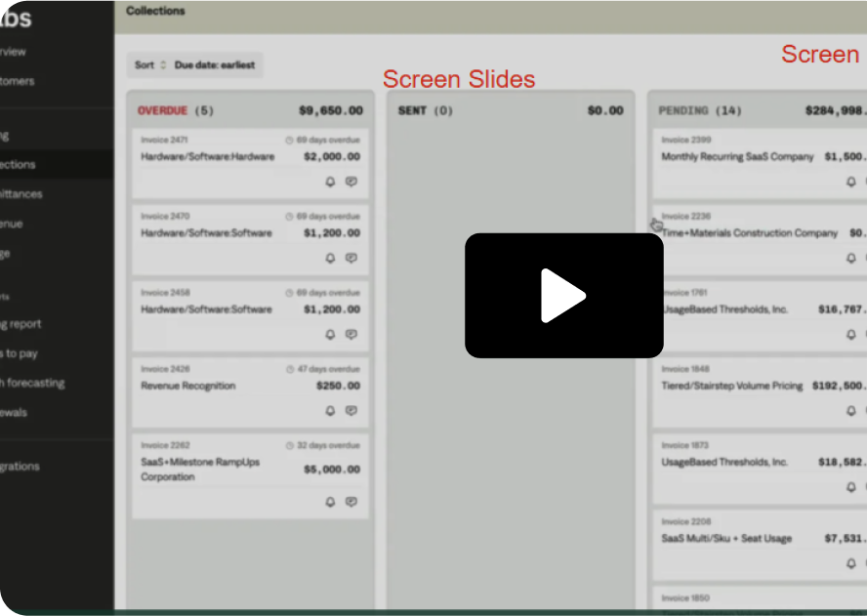Open the SaaS+Milestone RampUps Corporation card

pyautogui.click(x=250, y=476)
